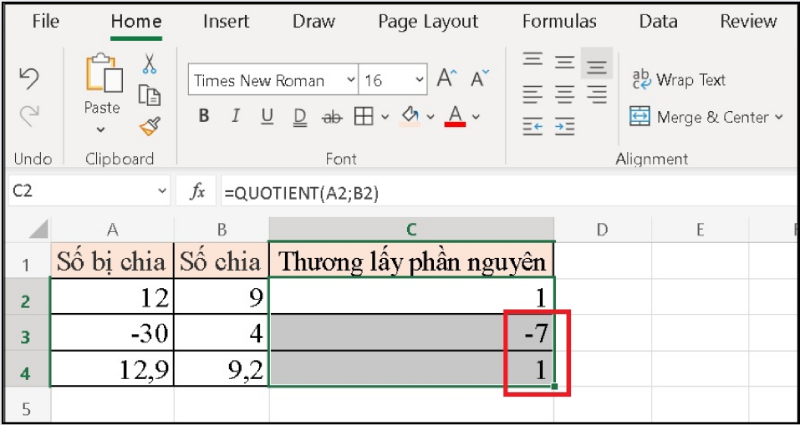Image resolution: width=800 pixels, height=425 pixels.
Task: Select column C header
Action: tap(411, 230)
